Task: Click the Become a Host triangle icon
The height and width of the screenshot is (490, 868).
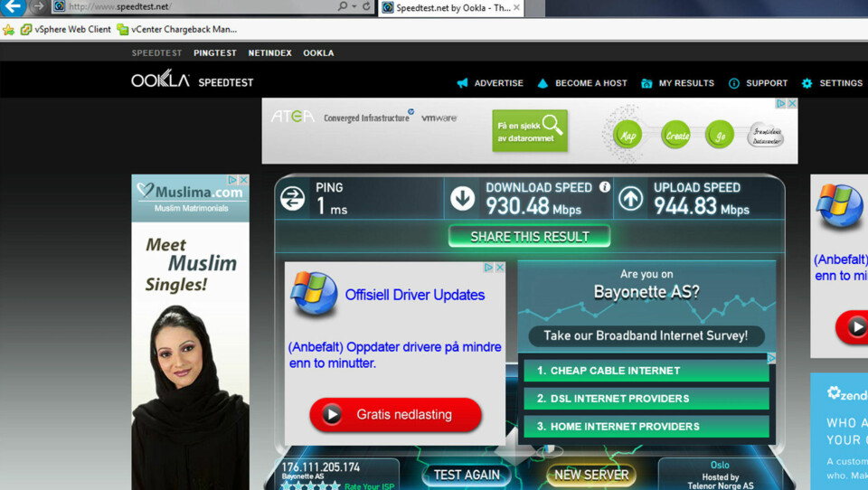Action: tap(542, 83)
